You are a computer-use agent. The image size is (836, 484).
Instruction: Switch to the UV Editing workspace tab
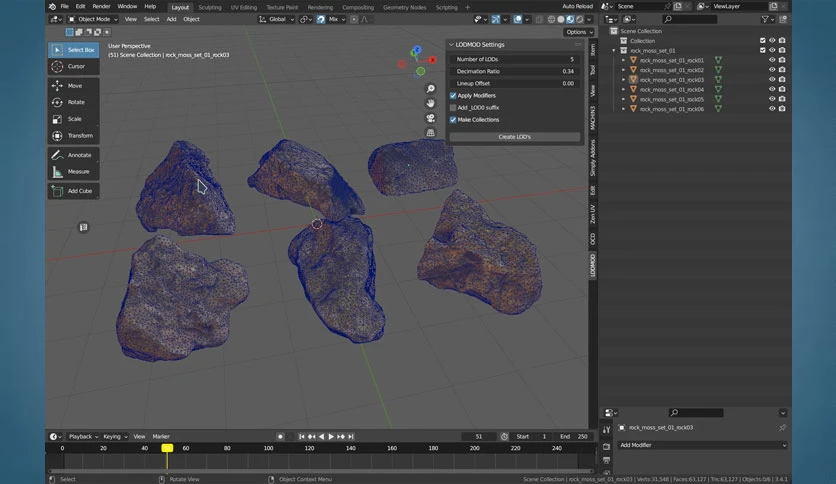tap(244, 7)
